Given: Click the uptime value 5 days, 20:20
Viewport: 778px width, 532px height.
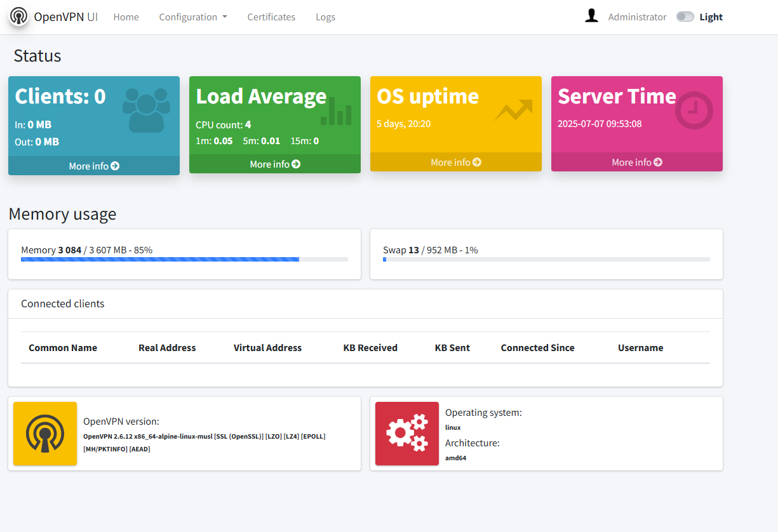Looking at the screenshot, I should [x=403, y=124].
